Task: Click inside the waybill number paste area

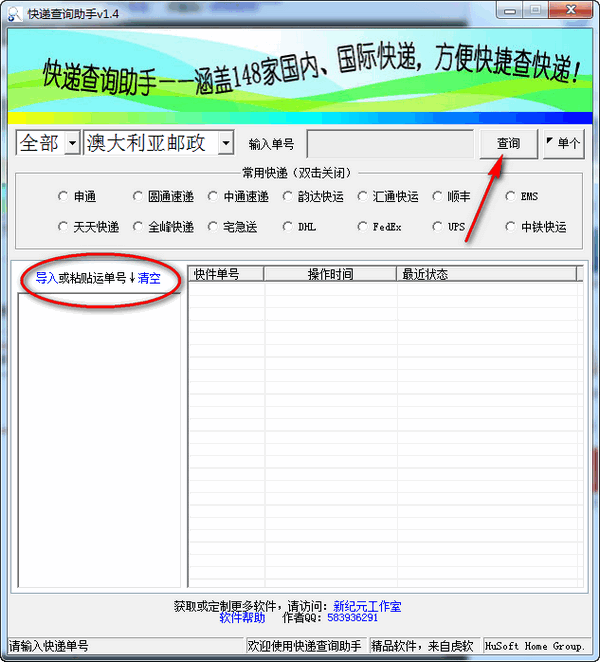Action: point(99,440)
